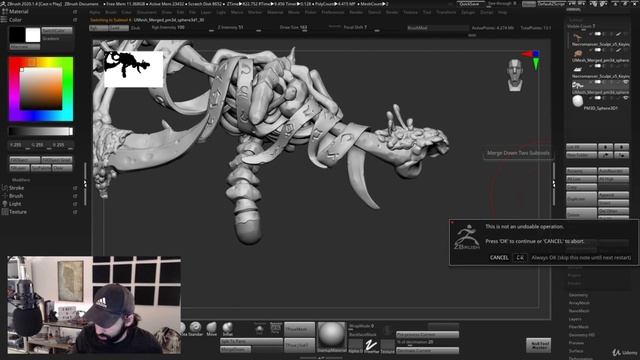The image size is (640, 360).
Task: Toggle eye visibility of PM3D_Sphere3D1 subtool
Action: coord(626,98)
